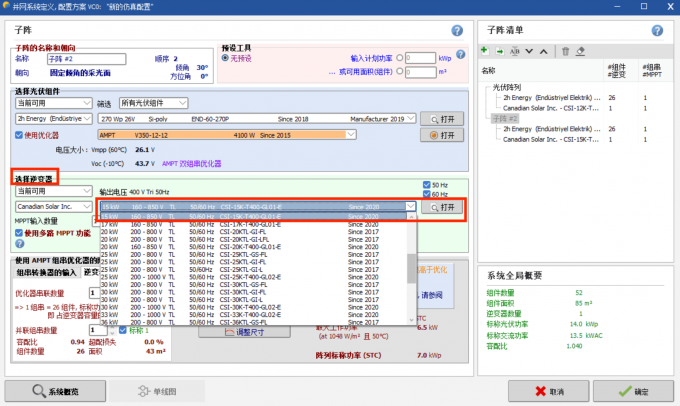Select the CSI-25K-T400-GL02-E inverter option

point(254,277)
